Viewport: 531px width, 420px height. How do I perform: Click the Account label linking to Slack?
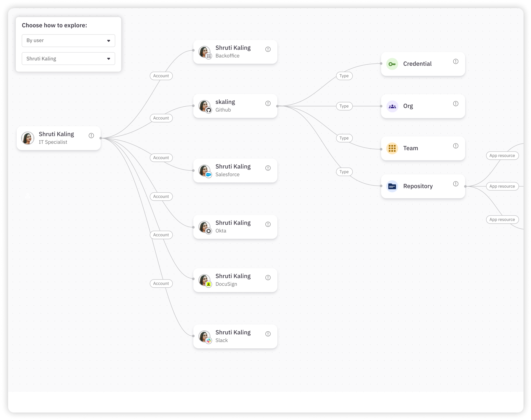point(161,283)
